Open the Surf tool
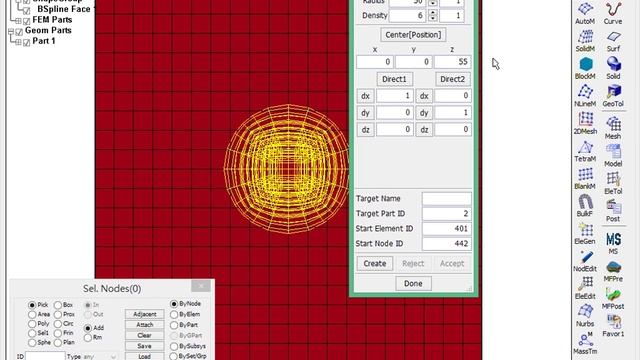The image size is (640, 360). [x=613, y=41]
